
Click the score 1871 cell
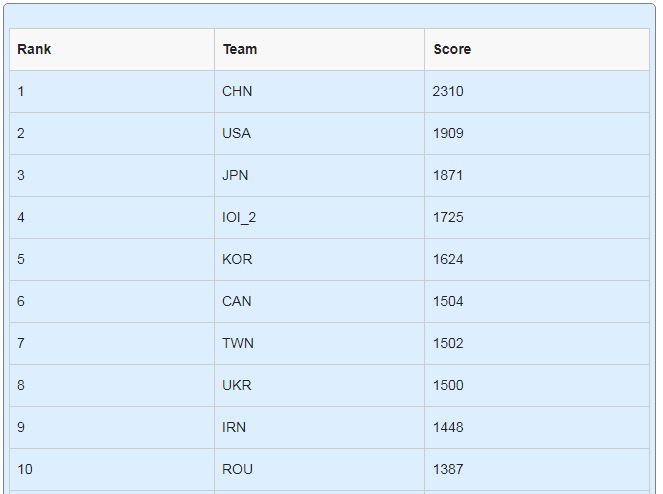(537, 175)
